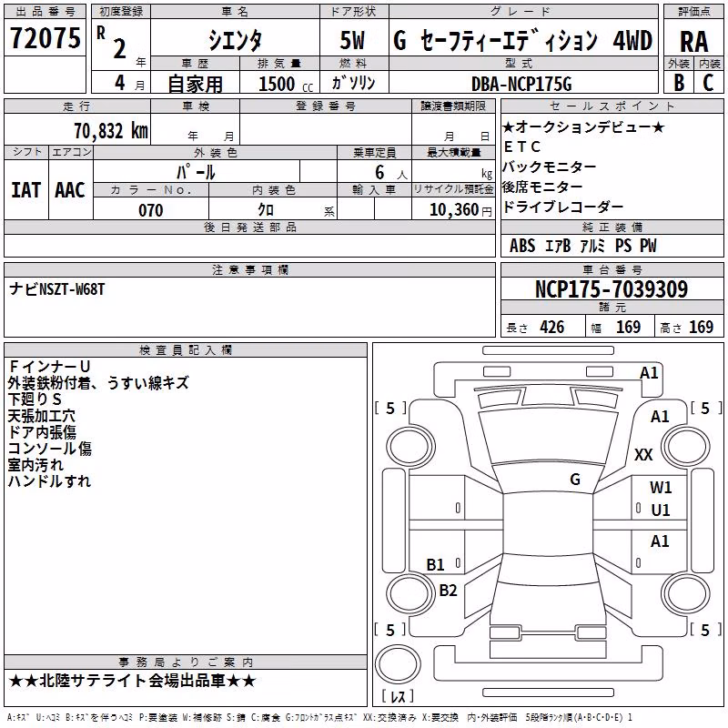Screen dimensions: 728x728
Task: Click the width value beside 幅
Action: (628, 327)
